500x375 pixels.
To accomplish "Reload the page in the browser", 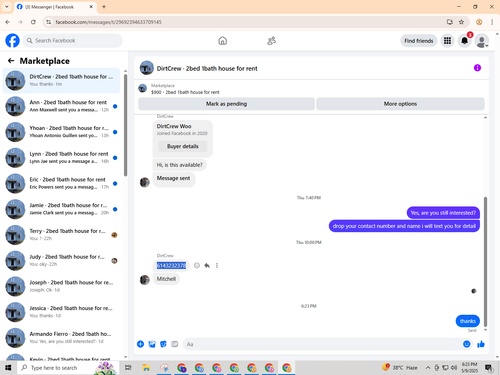I will 33,22.
